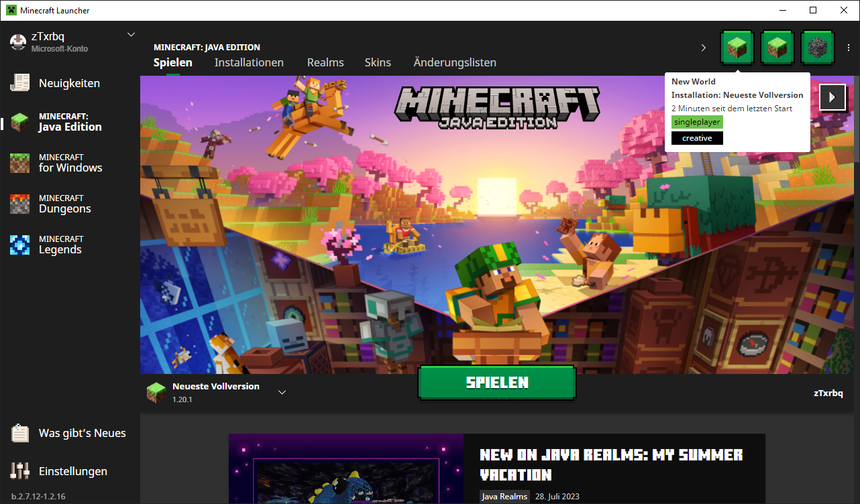Open the three-dot quick play menu
Image resolution: width=860 pixels, height=504 pixels.
pos(849,48)
